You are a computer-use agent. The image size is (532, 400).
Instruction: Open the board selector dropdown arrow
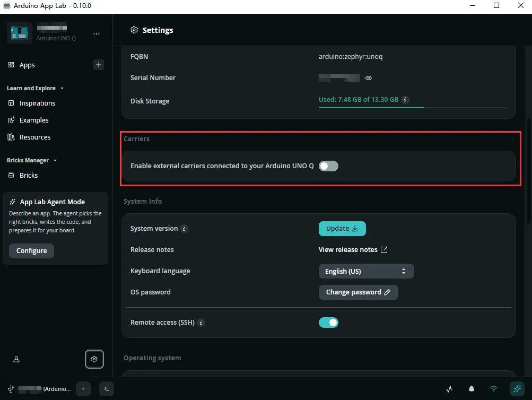[83, 389]
